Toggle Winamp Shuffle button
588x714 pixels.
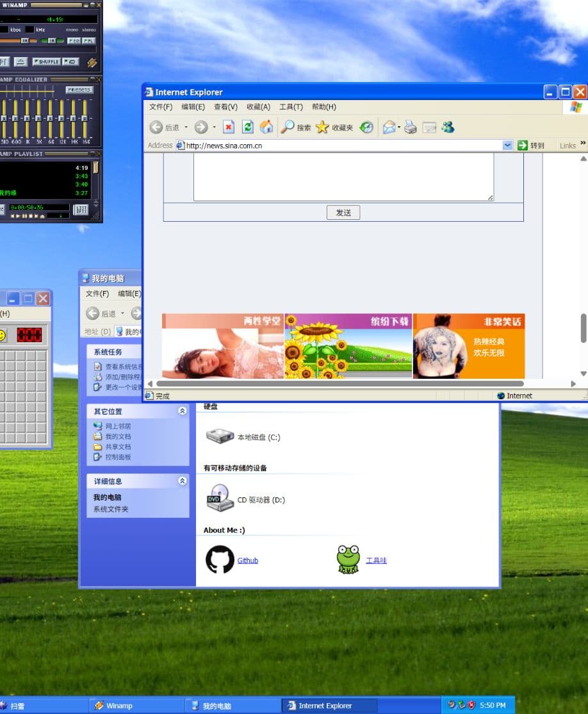(x=46, y=62)
